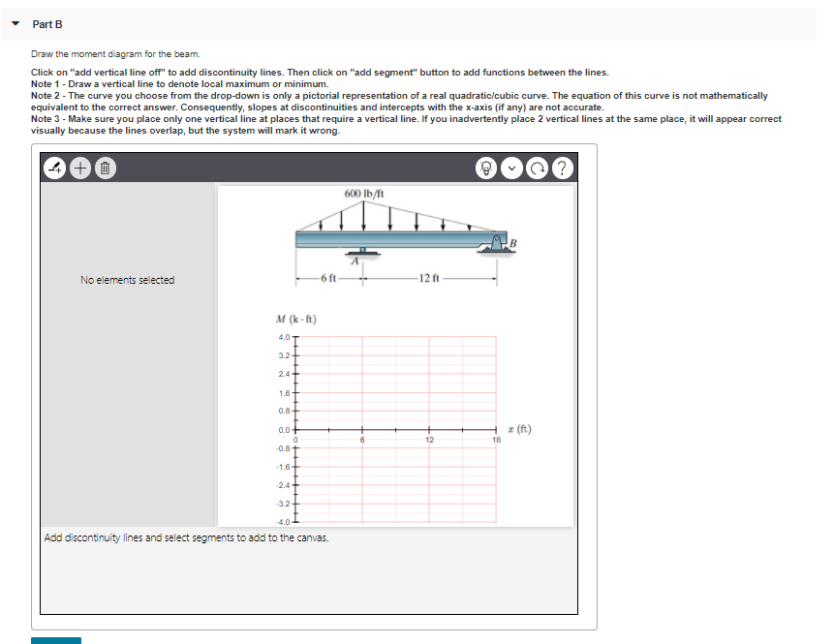
Task: Click the 600 lb/ft load label
Action: click(x=364, y=194)
